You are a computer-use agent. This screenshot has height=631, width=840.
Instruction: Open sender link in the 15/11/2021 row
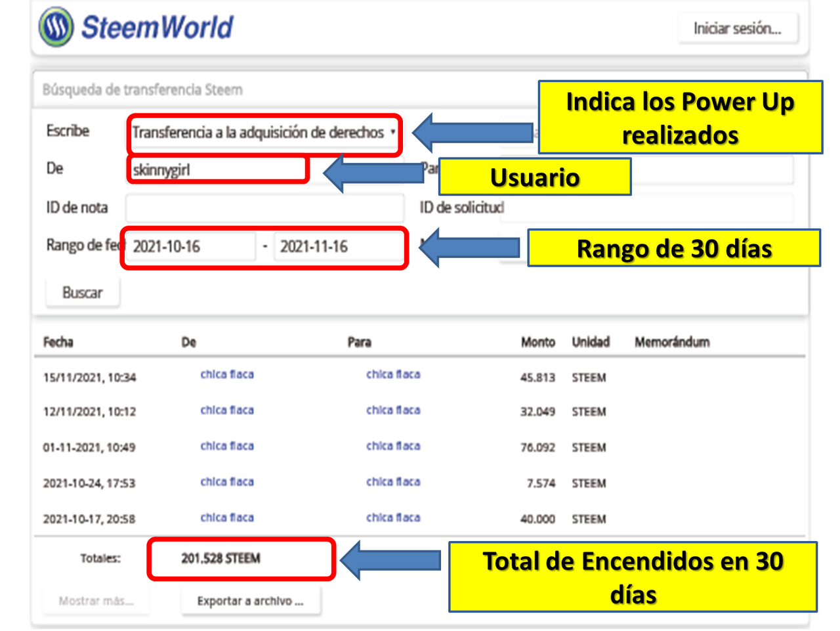pos(227,374)
